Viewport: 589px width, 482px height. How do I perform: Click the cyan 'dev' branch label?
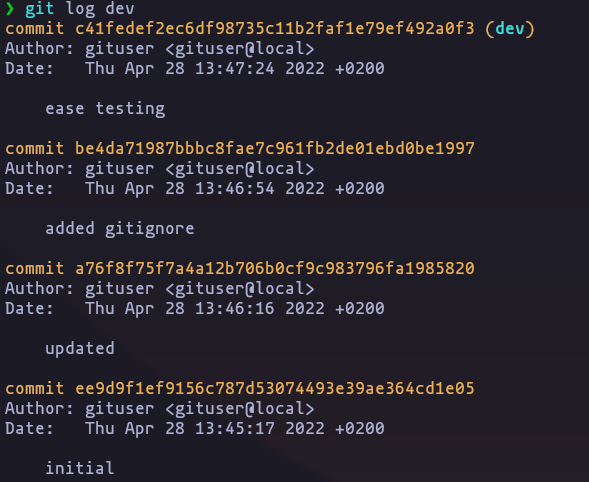[510, 29]
